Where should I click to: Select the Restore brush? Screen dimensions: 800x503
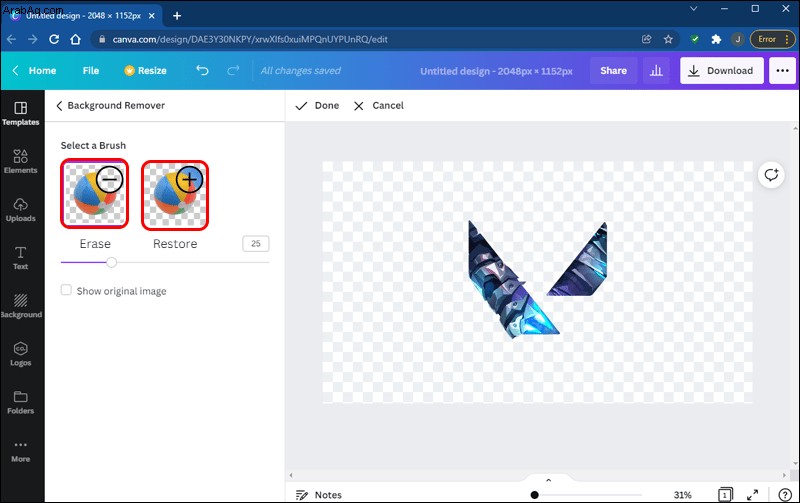175,195
